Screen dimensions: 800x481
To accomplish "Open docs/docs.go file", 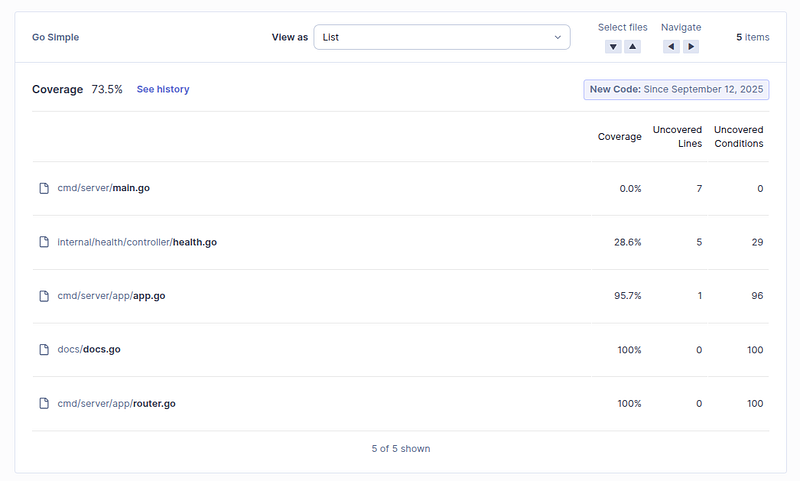I will (89, 349).
